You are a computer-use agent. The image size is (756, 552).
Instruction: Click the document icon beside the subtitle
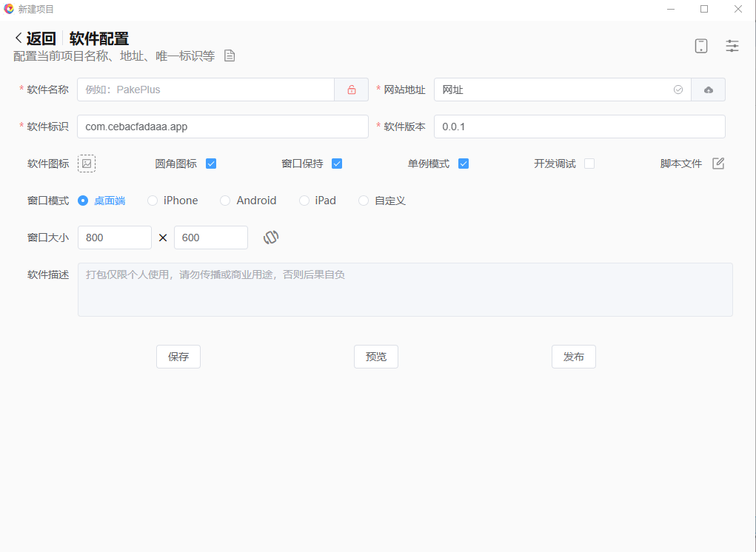(x=230, y=56)
